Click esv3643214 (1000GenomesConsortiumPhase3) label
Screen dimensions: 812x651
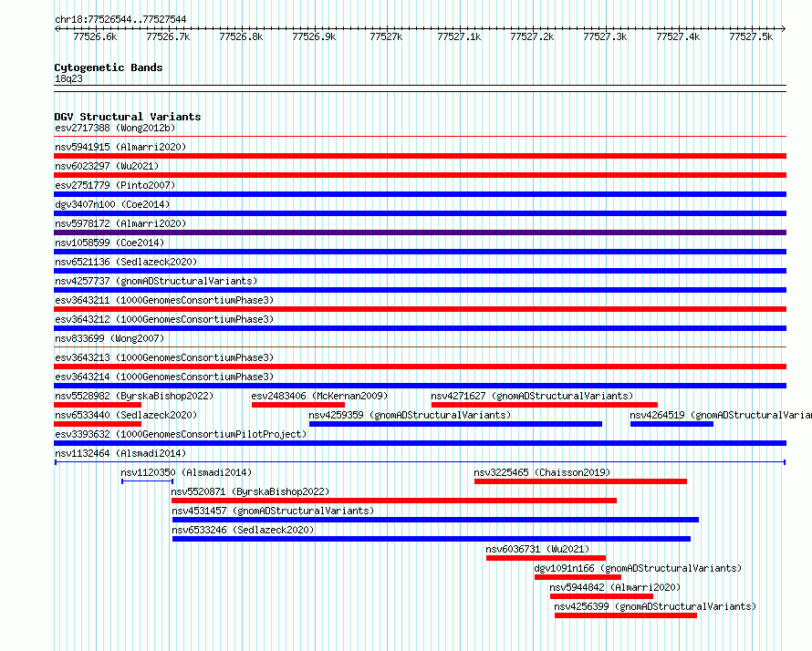164,377
